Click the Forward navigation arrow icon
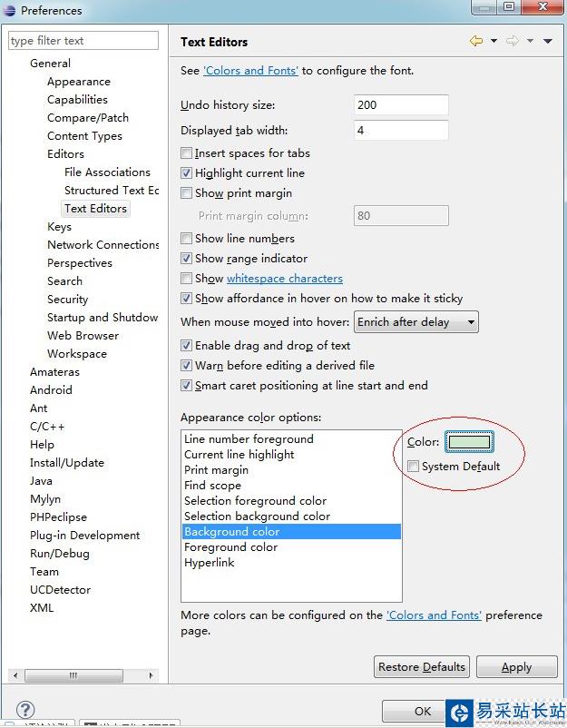 (x=513, y=41)
